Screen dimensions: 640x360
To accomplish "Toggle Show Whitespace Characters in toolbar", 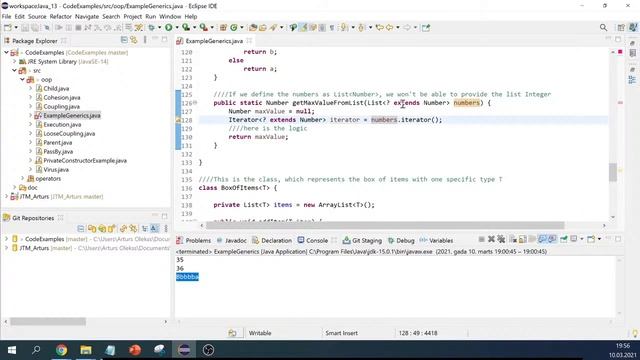I will pos(331,27).
